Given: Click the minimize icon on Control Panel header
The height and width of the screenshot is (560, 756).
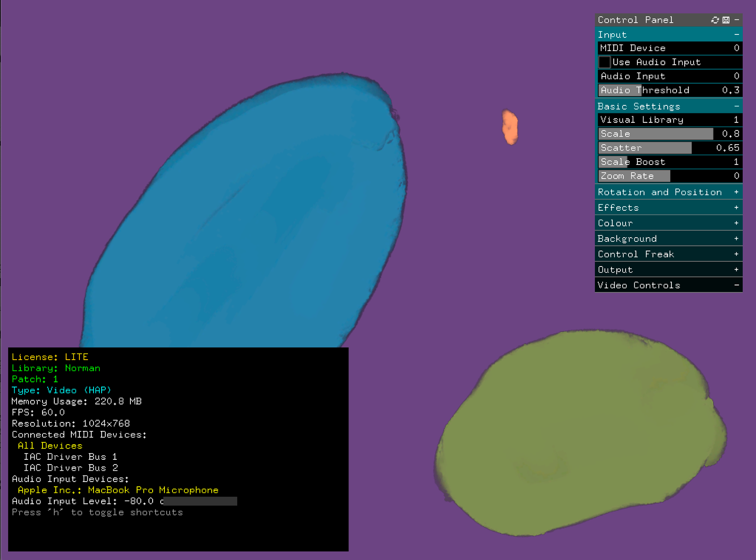Looking at the screenshot, I should (x=737, y=20).
